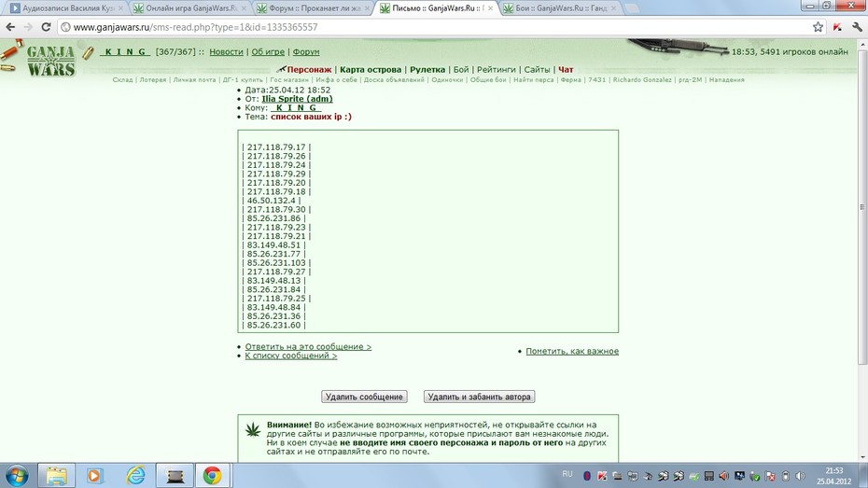The width and height of the screenshot is (868, 488).
Task: Go to К списку сообщений link
Action: pyautogui.click(x=291, y=356)
